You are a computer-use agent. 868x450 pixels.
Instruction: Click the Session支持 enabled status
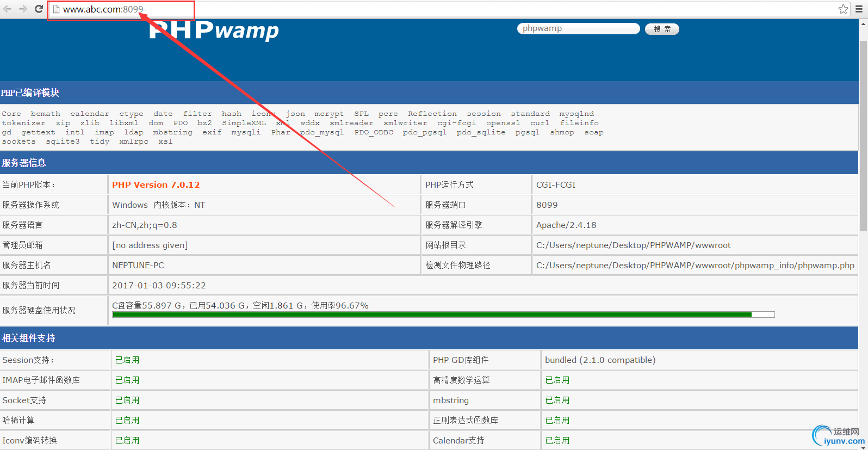[x=127, y=360]
